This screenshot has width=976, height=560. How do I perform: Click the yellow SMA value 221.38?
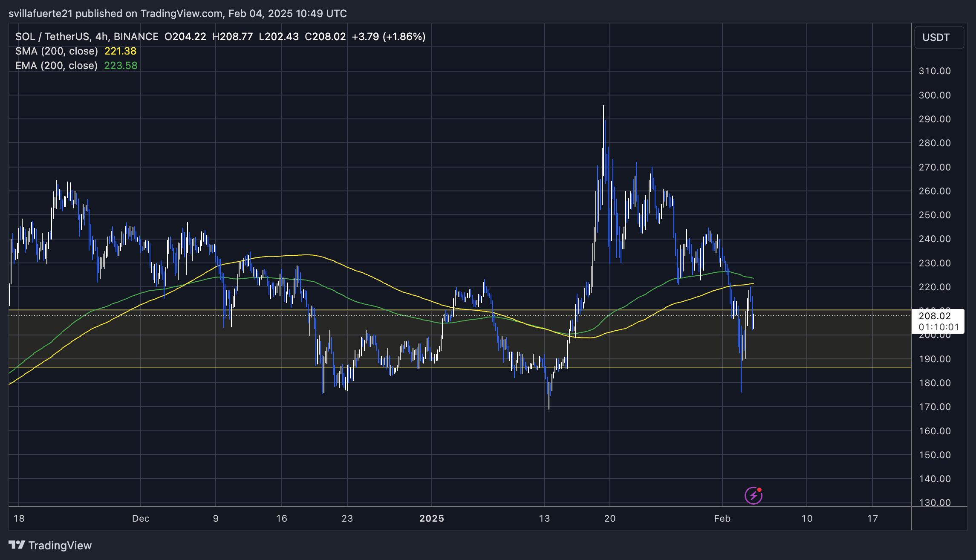coord(120,51)
